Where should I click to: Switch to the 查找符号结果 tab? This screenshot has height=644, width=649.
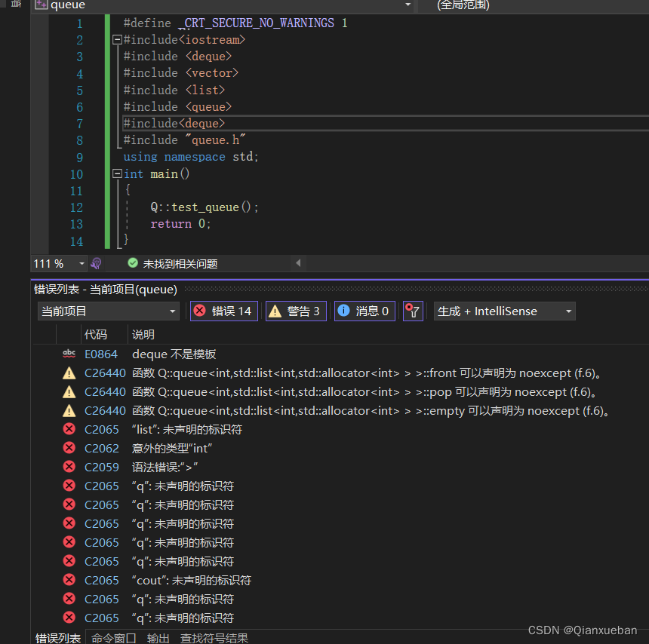(214, 638)
